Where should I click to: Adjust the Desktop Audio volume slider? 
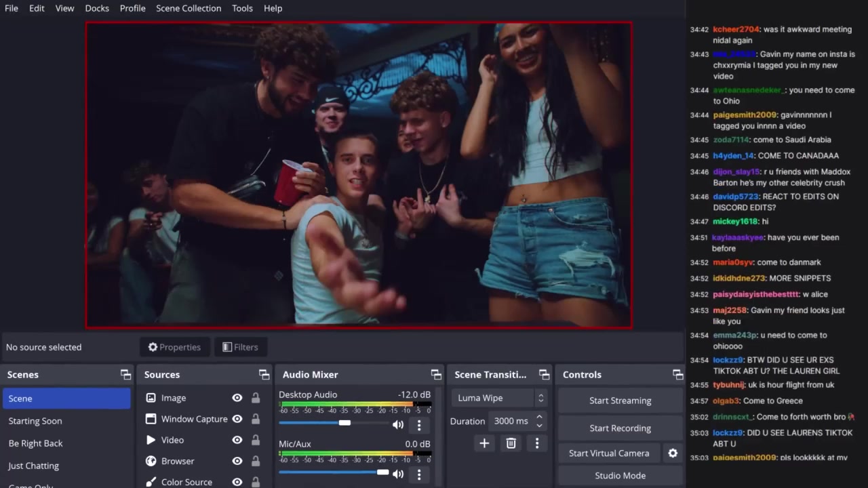[x=344, y=423]
